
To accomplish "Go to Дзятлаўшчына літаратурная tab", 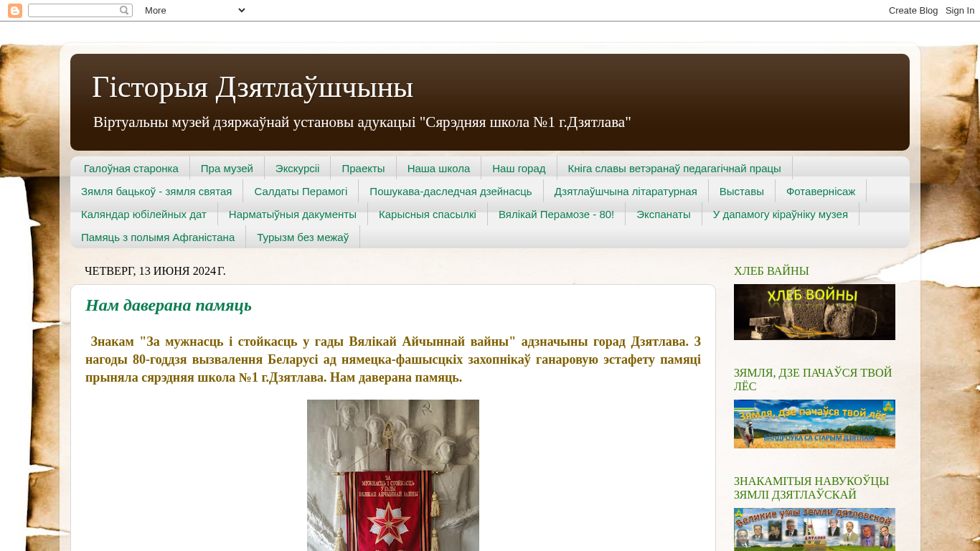I will click(626, 192).
